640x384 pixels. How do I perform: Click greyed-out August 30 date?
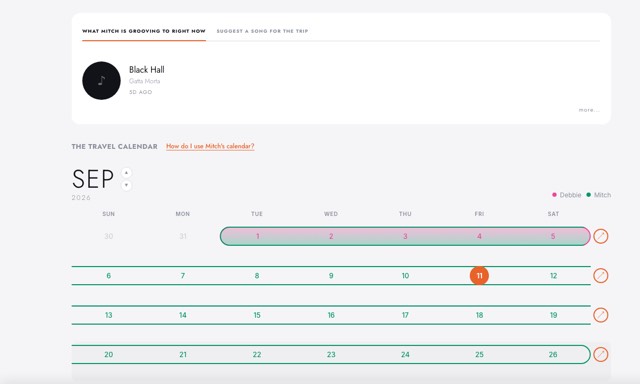pyautogui.click(x=109, y=236)
